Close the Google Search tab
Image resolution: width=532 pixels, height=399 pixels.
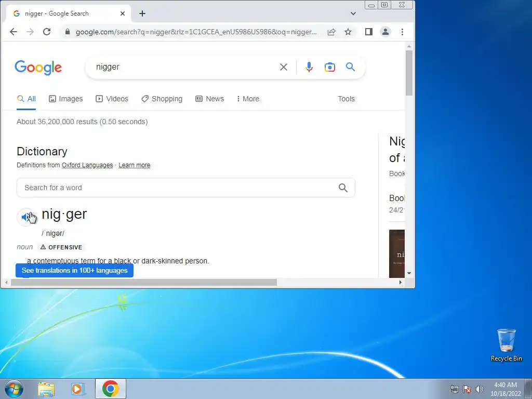(x=123, y=14)
